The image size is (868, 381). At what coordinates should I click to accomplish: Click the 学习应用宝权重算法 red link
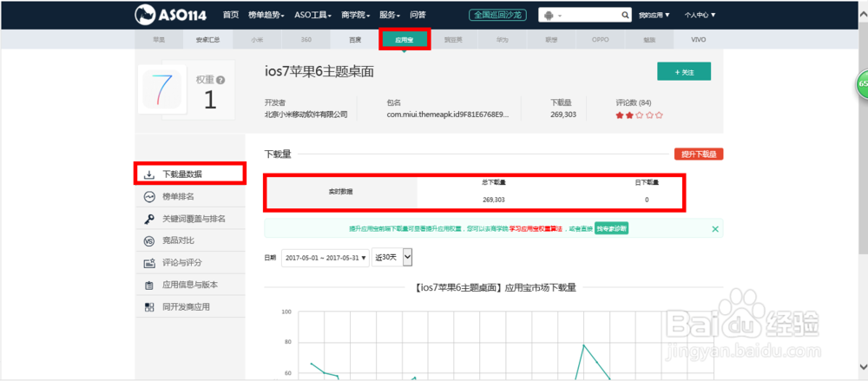[x=536, y=229]
